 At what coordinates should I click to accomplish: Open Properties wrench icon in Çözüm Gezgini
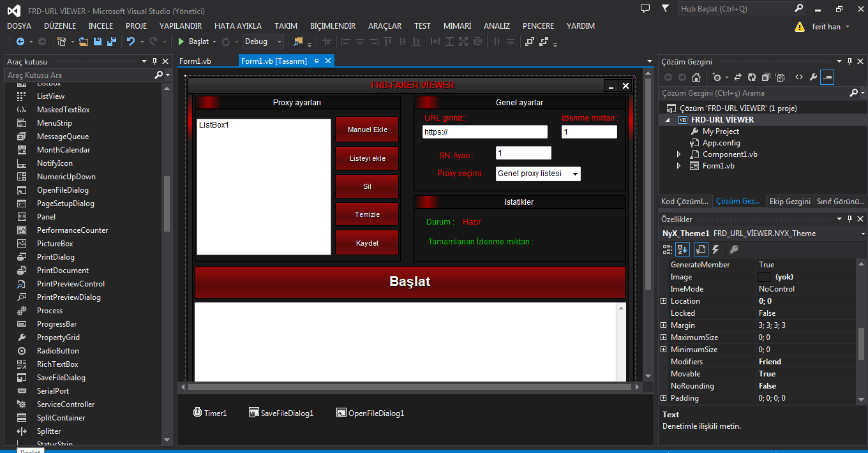point(812,77)
